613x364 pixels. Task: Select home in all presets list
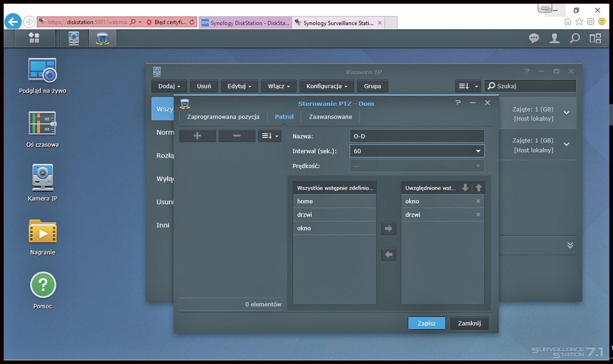[x=334, y=201]
